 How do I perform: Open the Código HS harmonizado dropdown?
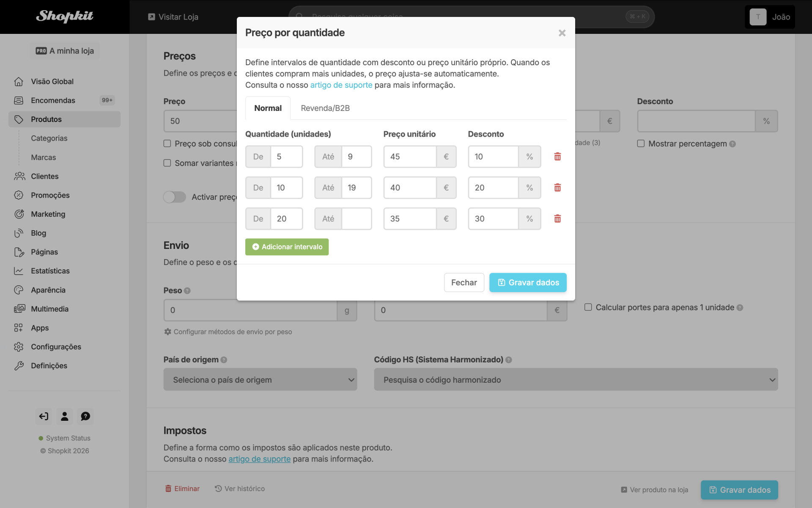(576, 380)
